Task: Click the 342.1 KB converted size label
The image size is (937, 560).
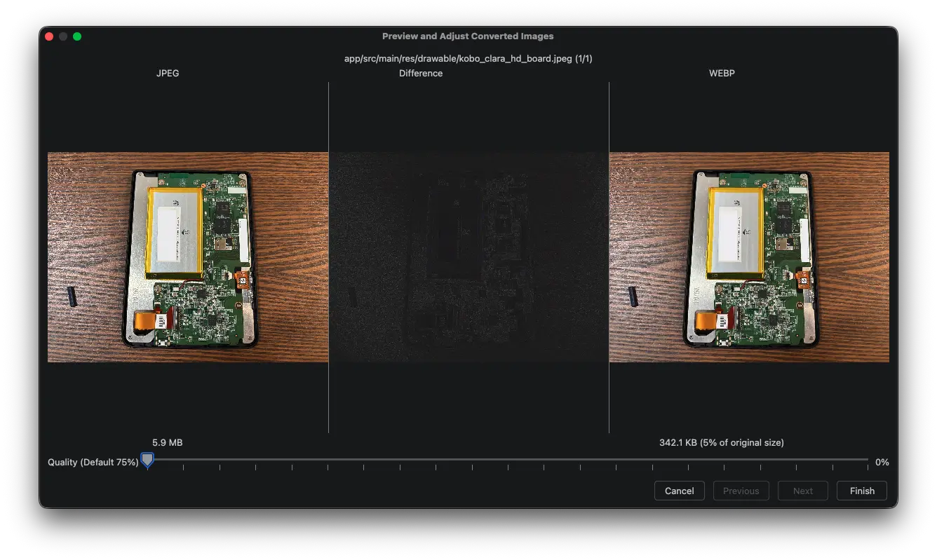Action: point(721,442)
